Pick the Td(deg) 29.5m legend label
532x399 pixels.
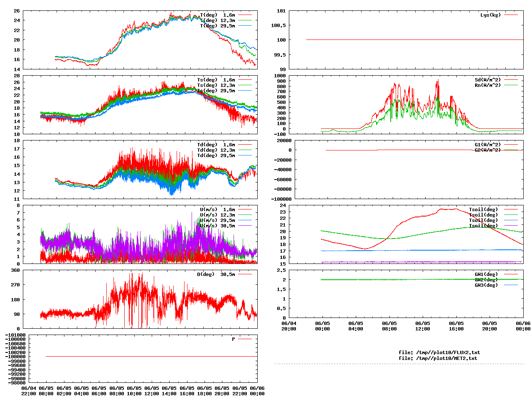[x=216, y=155]
